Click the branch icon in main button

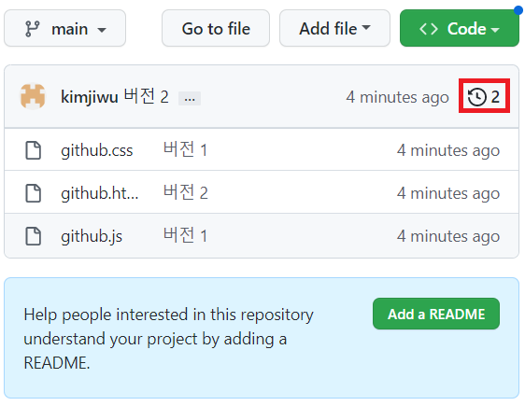pos(33,29)
